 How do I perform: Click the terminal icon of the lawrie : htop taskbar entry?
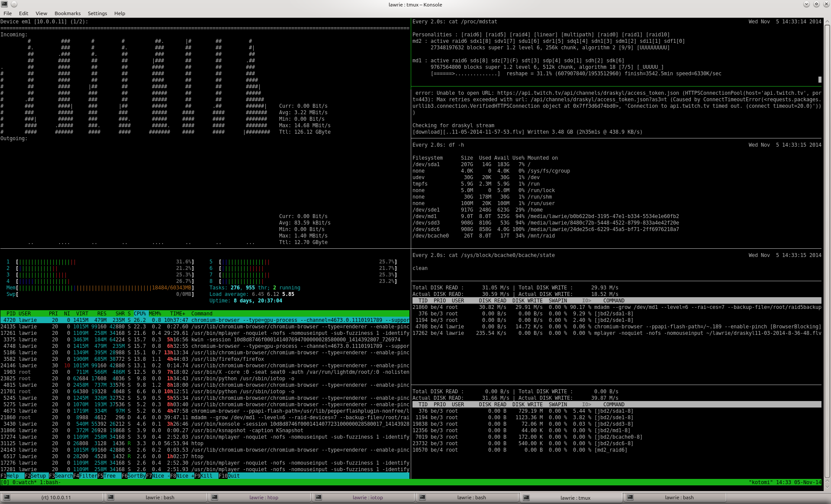coord(215,498)
